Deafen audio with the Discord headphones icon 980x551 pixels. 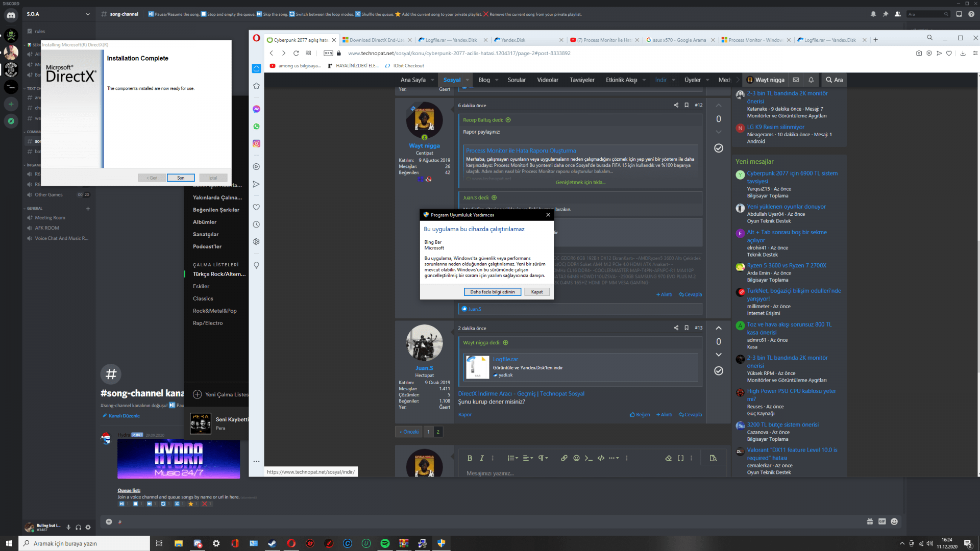(x=78, y=528)
